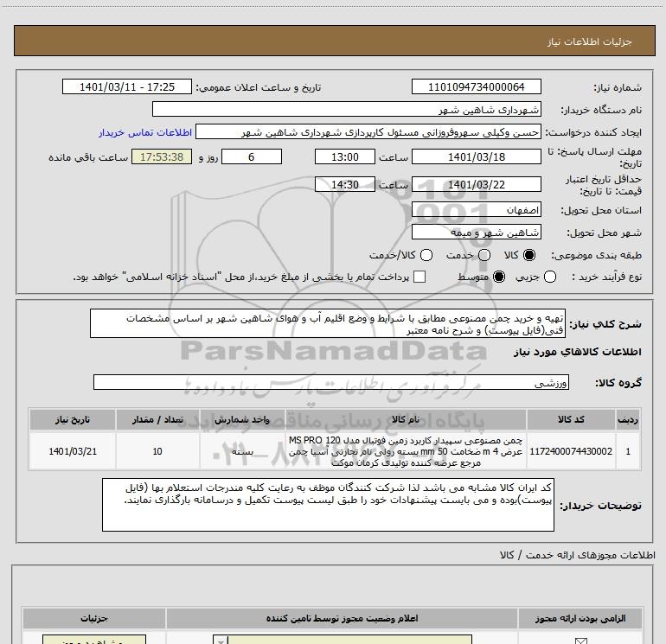The image size is (666, 644).
Task: Open the اطلاعات تماس خریدار link
Action: (145, 132)
